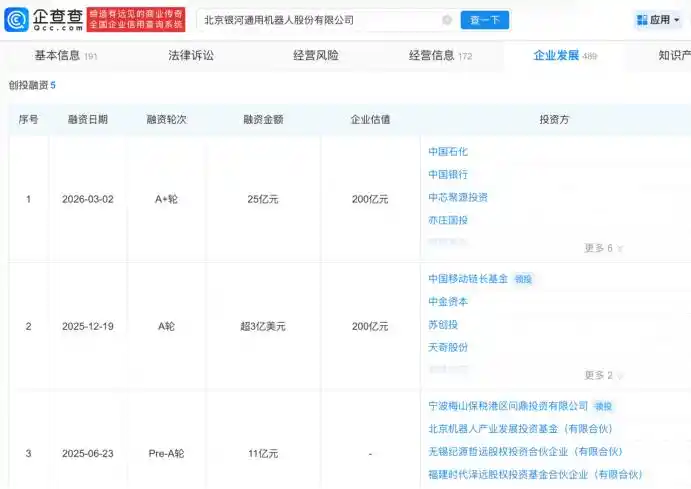This screenshot has width=691, height=489.
Task: Select date cell 2025-06-23
Action: point(88,453)
